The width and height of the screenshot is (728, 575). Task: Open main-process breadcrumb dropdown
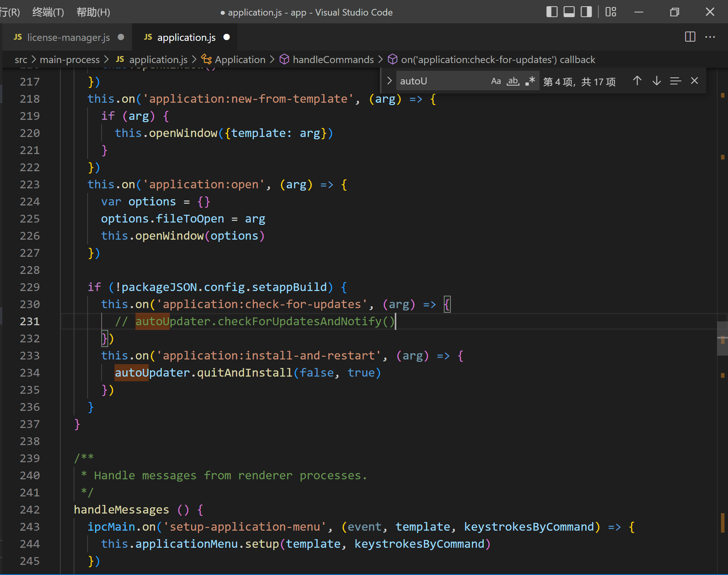(x=70, y=60)
